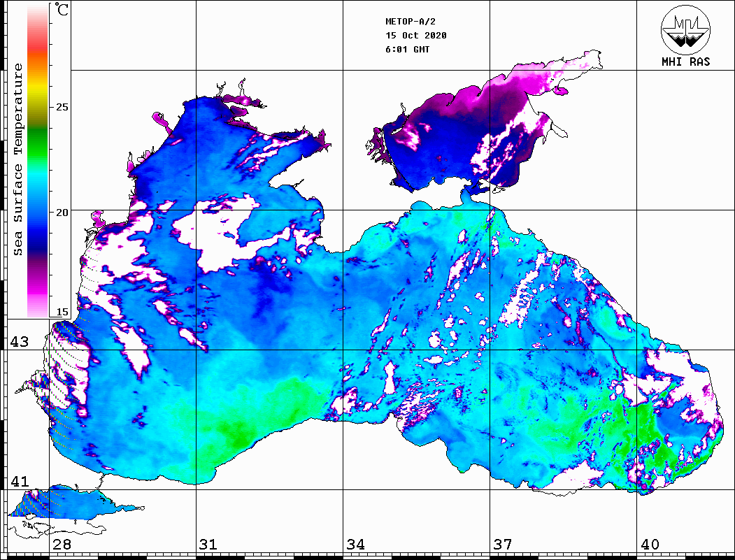735x560 pixels.
Task: Click the '15' value on the temperature scale
Action: tap(62, 312)
